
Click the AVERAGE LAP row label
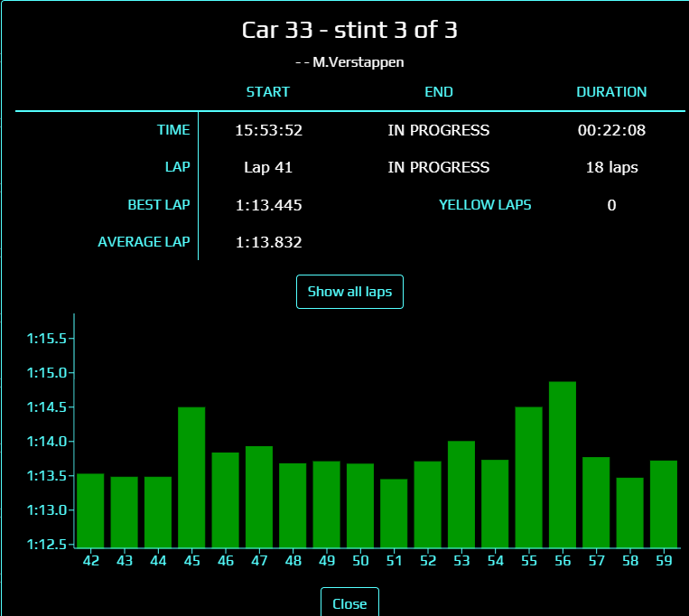click(144, 242)
